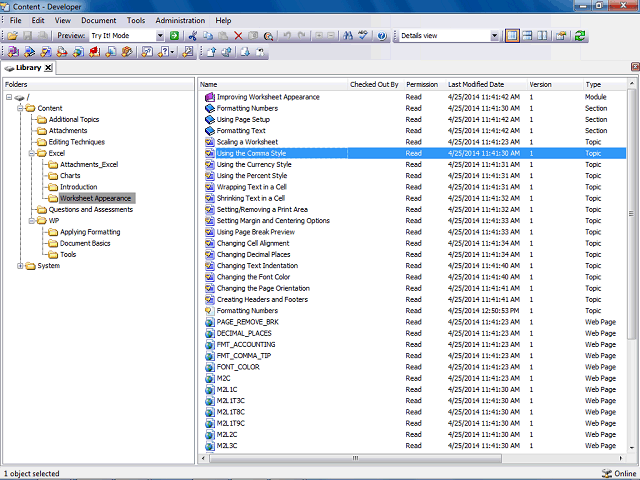This screenshot has height=480, width=640.
Task: Click the check in document up-arrow icon
Action: (x=211, y=52)
